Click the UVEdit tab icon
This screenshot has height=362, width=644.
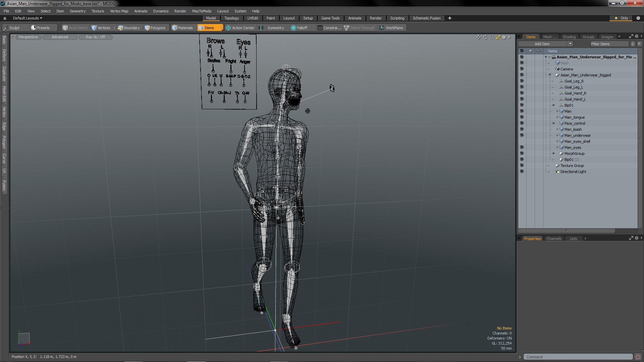pos(253,18)
